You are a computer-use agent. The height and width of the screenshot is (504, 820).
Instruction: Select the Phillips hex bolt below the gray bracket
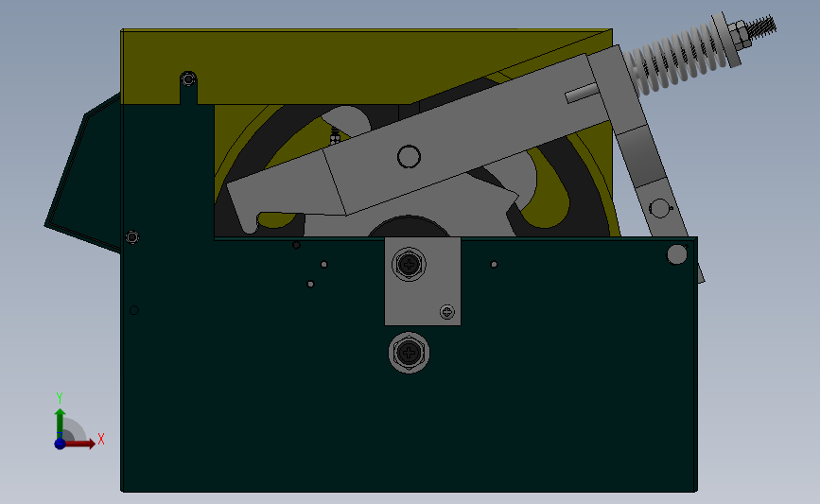[x=409, y=353]
